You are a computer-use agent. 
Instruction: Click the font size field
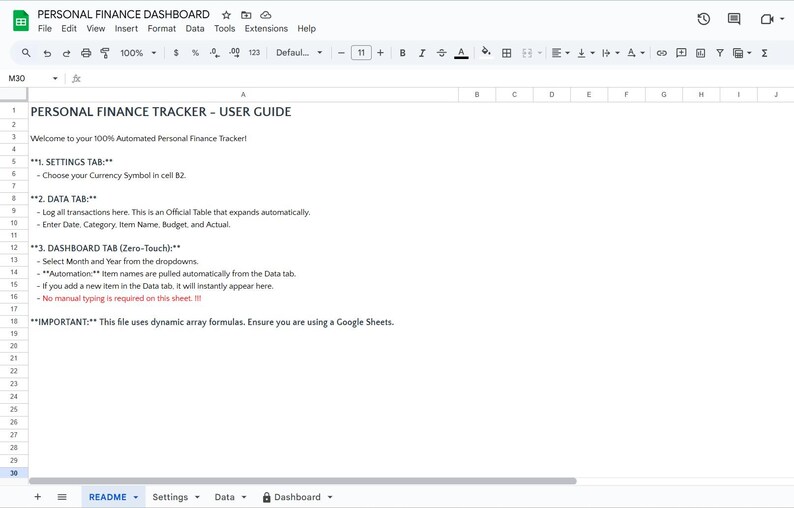[361, 53]
